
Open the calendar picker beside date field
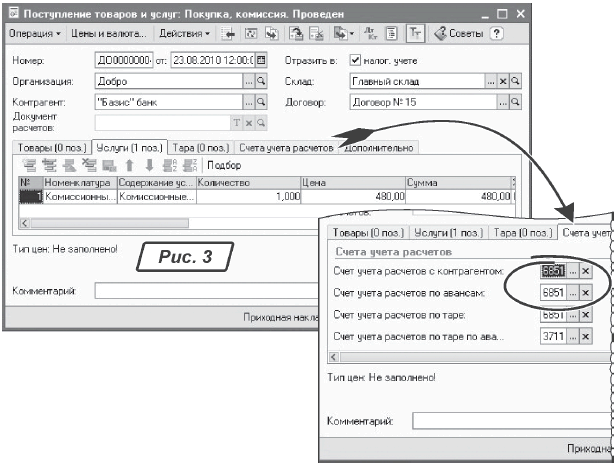pos(262,60)
